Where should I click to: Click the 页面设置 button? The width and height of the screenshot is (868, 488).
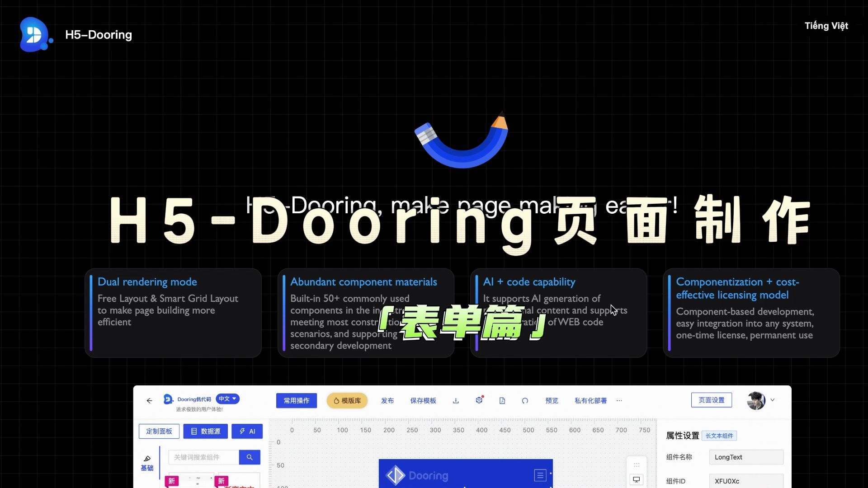[x=712, y=400]
